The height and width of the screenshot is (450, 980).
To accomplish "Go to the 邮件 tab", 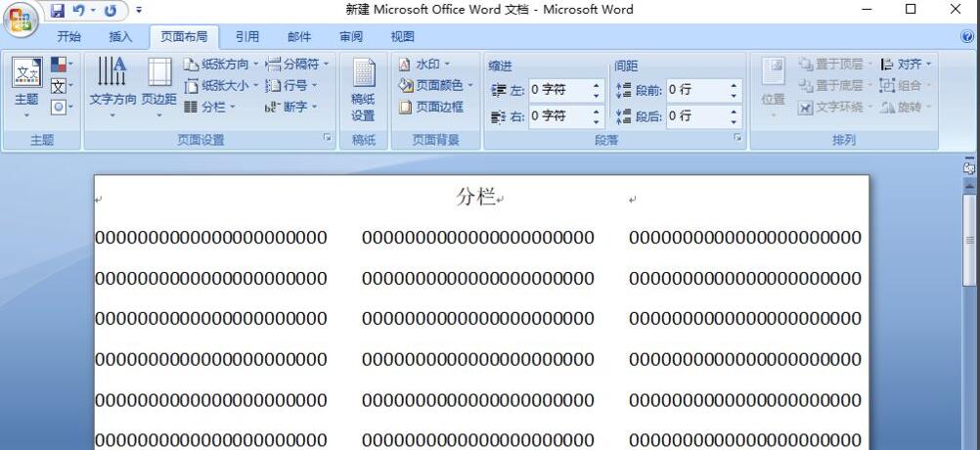I will pyautogui.click(x=299, y=37).
